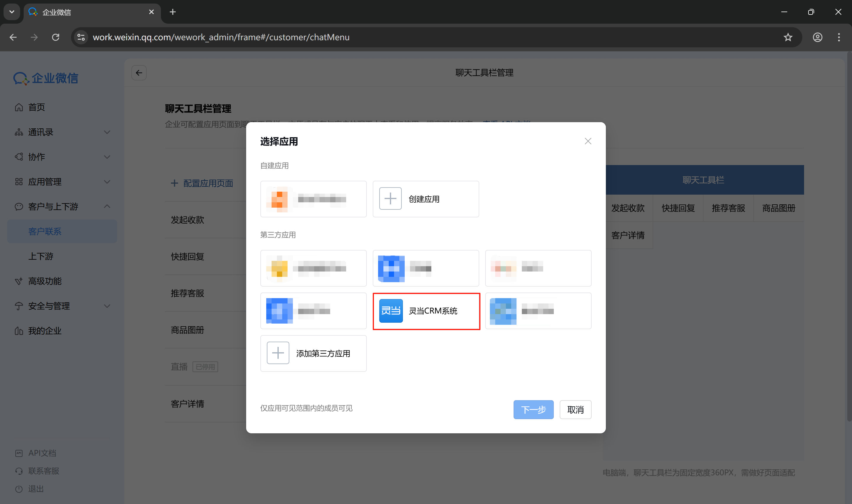Select the 灵当CRM系统 app icon

390,311
